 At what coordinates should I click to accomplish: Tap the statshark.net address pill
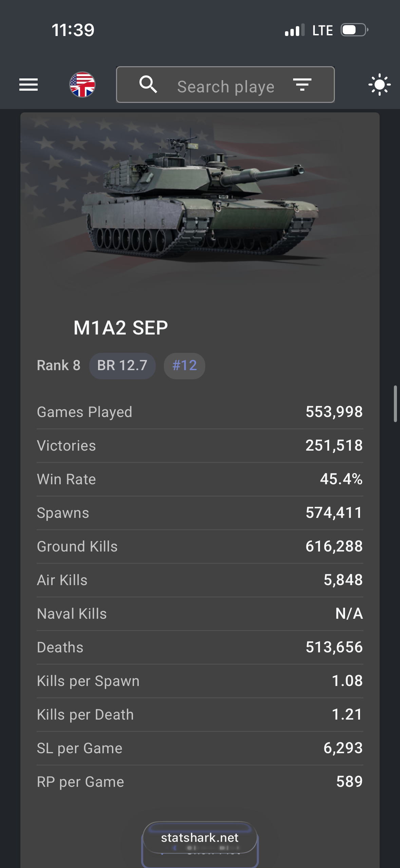pyautogui.click(x=200, y=838)
